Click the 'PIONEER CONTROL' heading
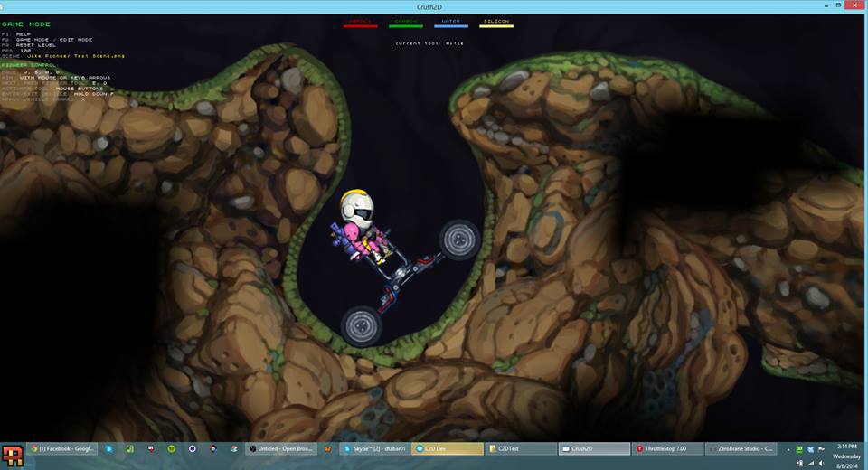 click(29, 65)
